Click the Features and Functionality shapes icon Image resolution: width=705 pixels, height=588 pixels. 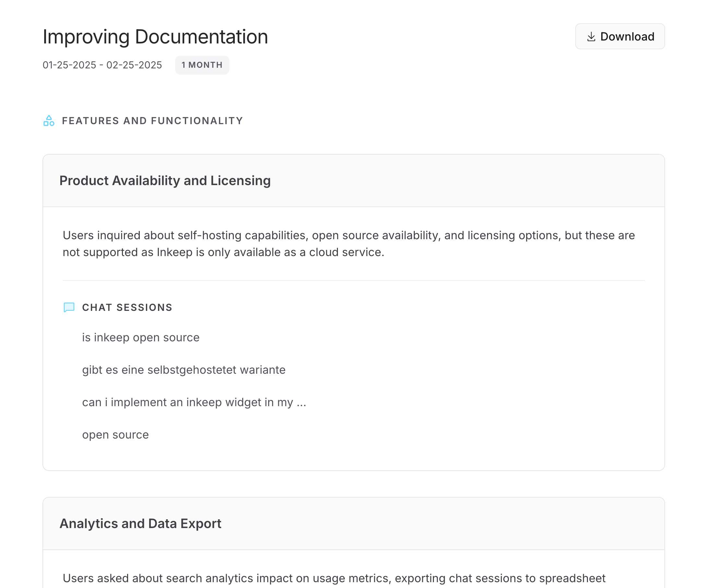coord(49,121)
